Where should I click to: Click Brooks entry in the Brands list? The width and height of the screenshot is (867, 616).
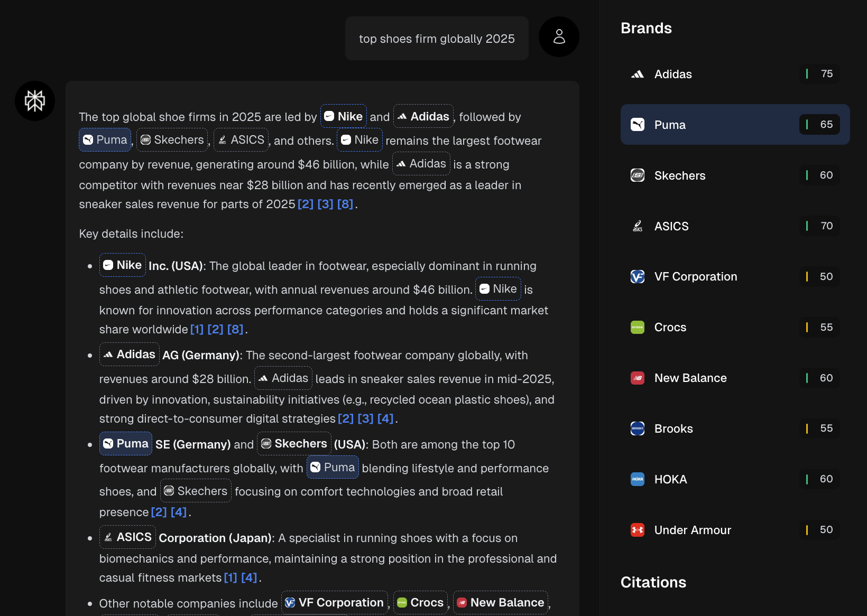[674, 428]
